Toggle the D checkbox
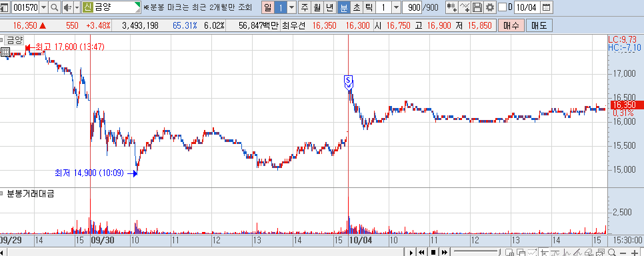 pyautogui.click(x=502, y=7)
